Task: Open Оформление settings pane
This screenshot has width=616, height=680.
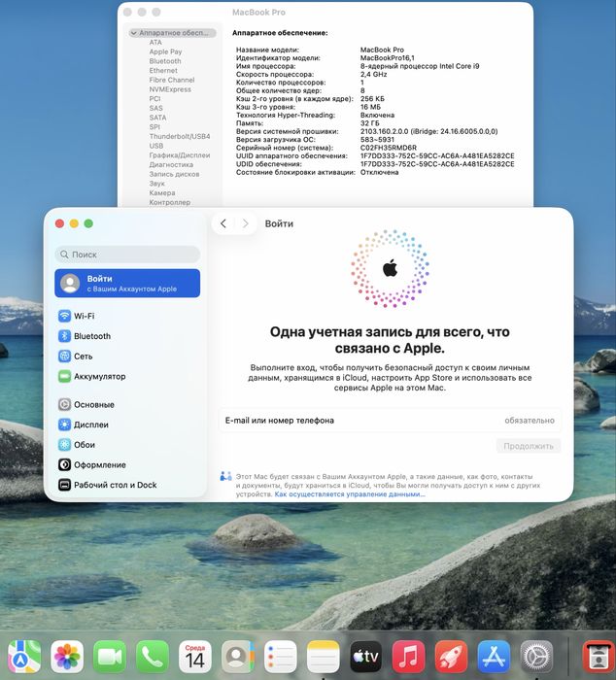Action: click(x=127, y=465)
